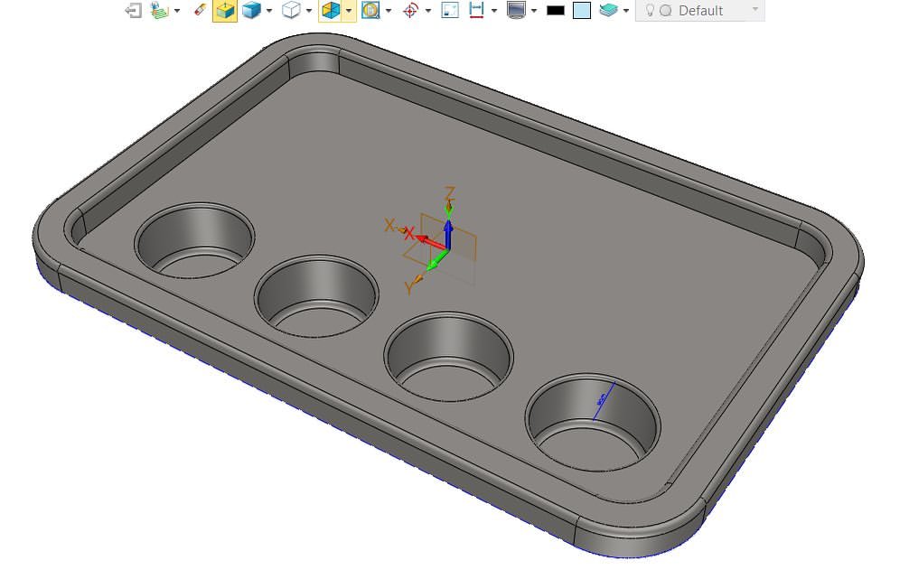Image resolution: width=909 pixels, height=588 pixels.
Task: Click the dashed-frame view boundary icon
Action: (450, 11)
